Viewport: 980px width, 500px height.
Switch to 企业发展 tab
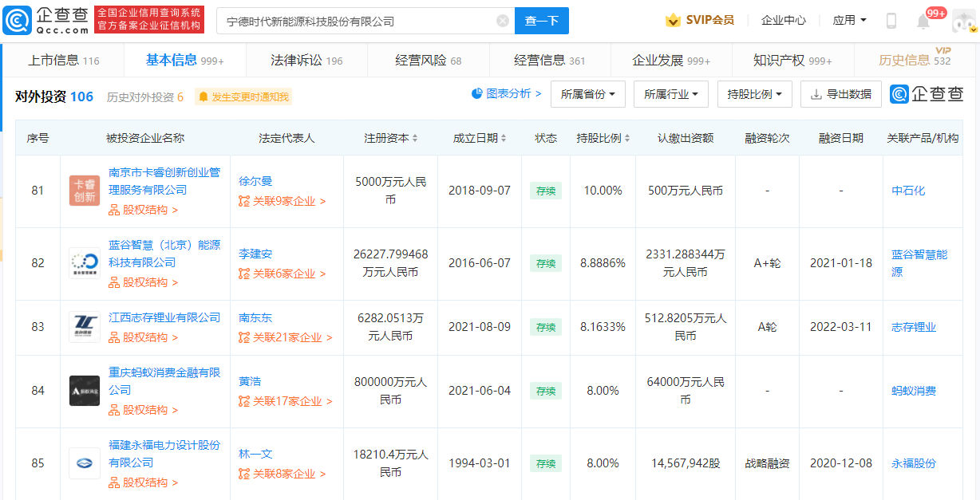(671, 60)
